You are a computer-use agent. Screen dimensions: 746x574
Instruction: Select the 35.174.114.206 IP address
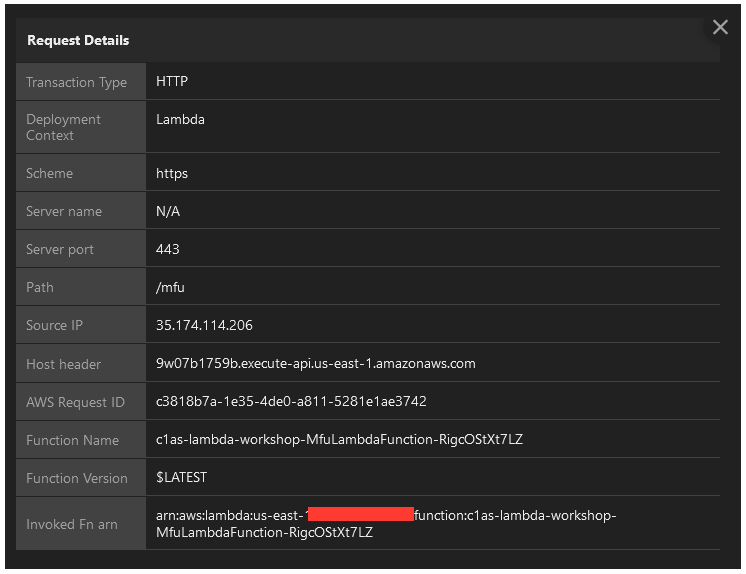coord(204,326)
